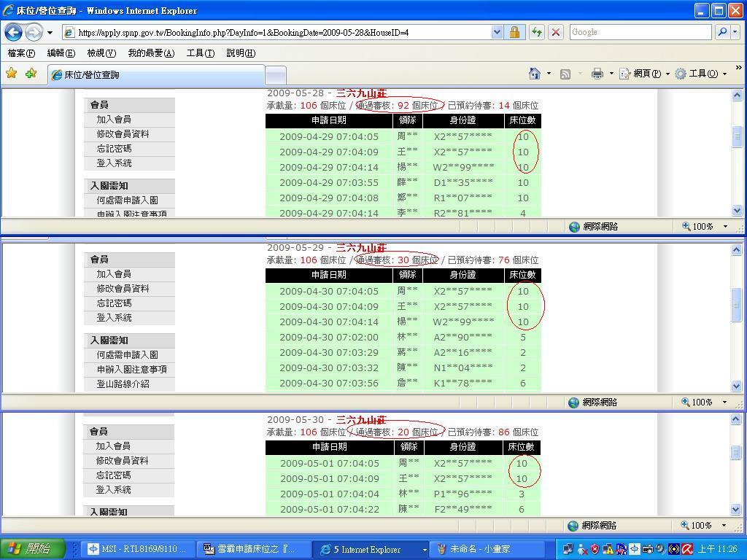This screenshot has width=747, height=560.
Task: Select the 床位/營位查詢 browser tab
Action: pos(156,75)
